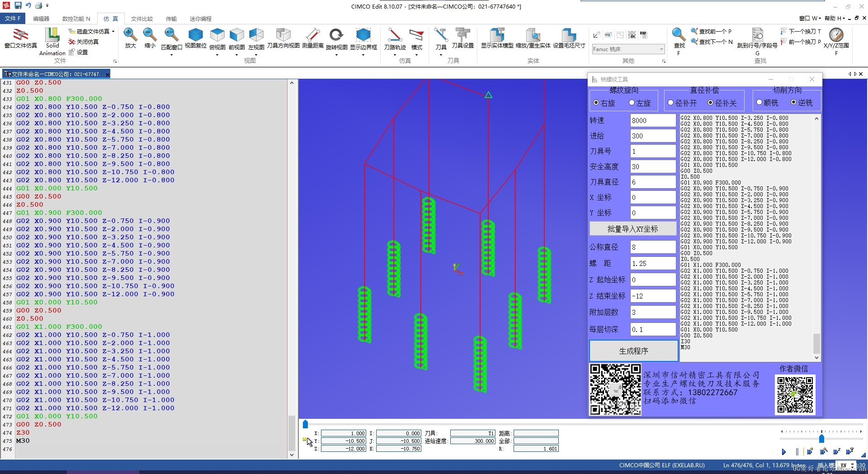This screenshot has width=868, height=474.
Task: Click 旋转视图 rotate view icon
Action: coord(336,34)
